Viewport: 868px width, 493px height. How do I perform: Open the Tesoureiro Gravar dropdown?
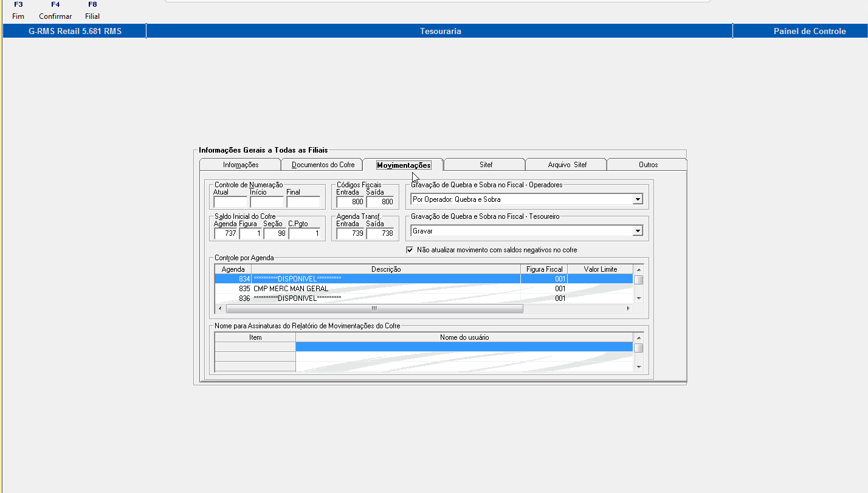(638, 231)
